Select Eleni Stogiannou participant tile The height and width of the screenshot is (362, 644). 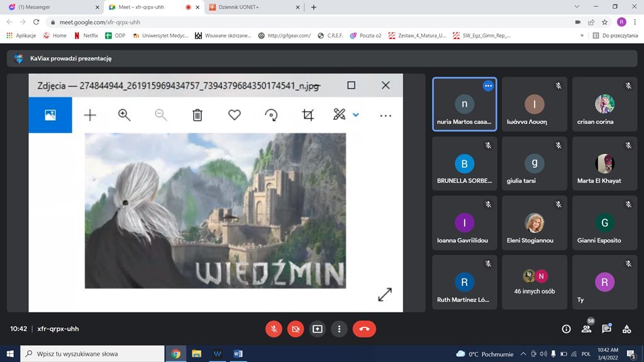coord(535,223)
